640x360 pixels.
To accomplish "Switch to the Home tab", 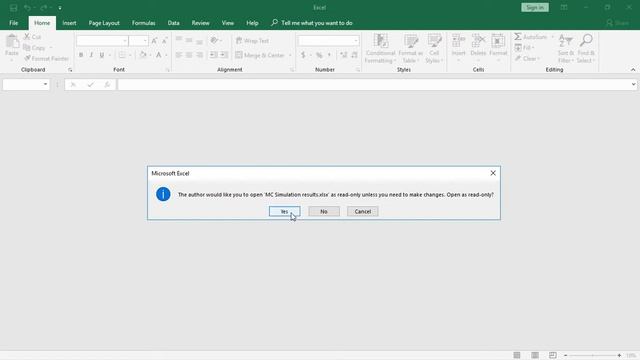I will pos(42,23).
